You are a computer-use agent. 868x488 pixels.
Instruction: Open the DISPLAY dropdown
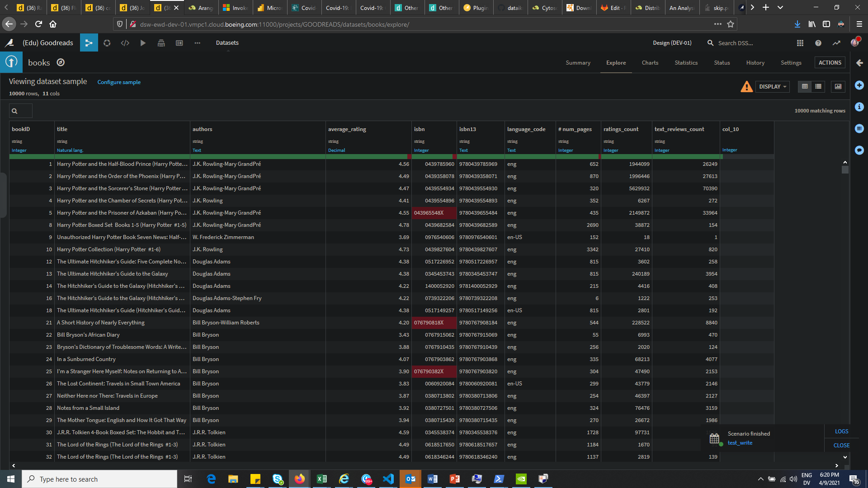(772, 86)
